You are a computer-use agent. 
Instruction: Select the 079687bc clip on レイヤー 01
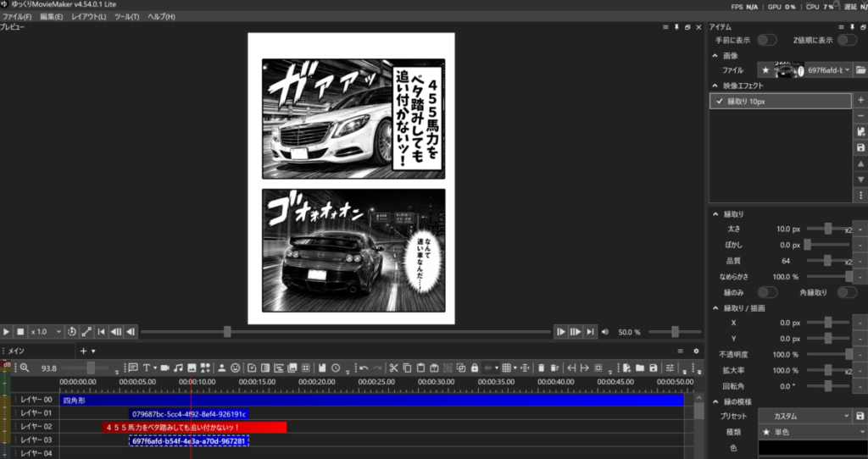[x=189, y=413]
